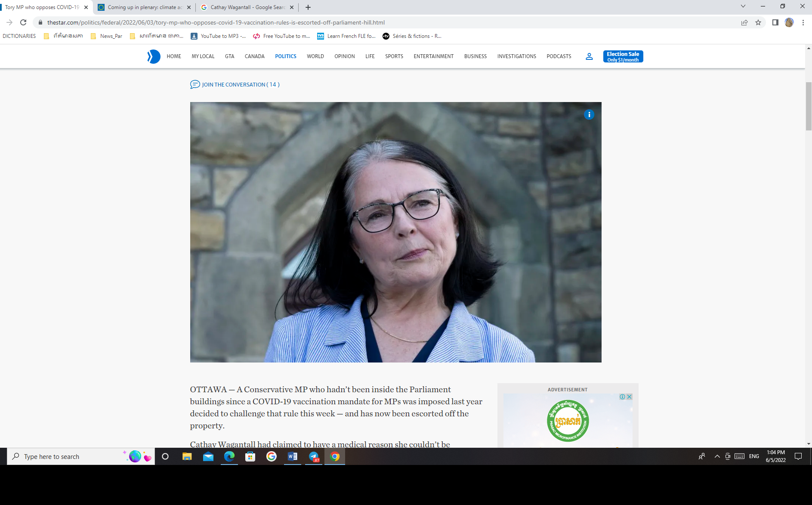The image size is (812, 505).
Task: Open MY LOCAL section
Action: 203,56
